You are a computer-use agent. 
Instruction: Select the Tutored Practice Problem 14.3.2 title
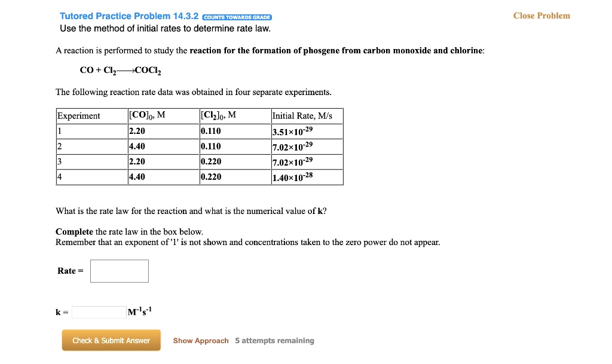click(129, 16)
